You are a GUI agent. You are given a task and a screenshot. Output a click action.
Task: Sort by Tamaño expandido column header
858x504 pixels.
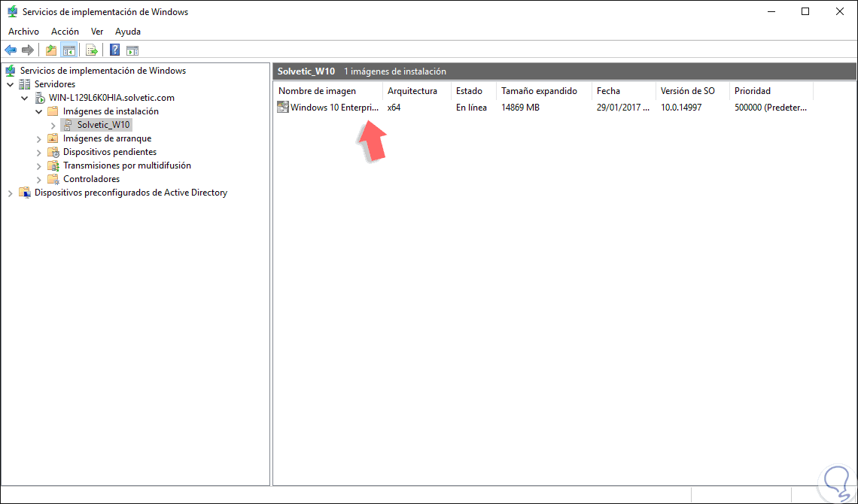(x=544, y=91)
